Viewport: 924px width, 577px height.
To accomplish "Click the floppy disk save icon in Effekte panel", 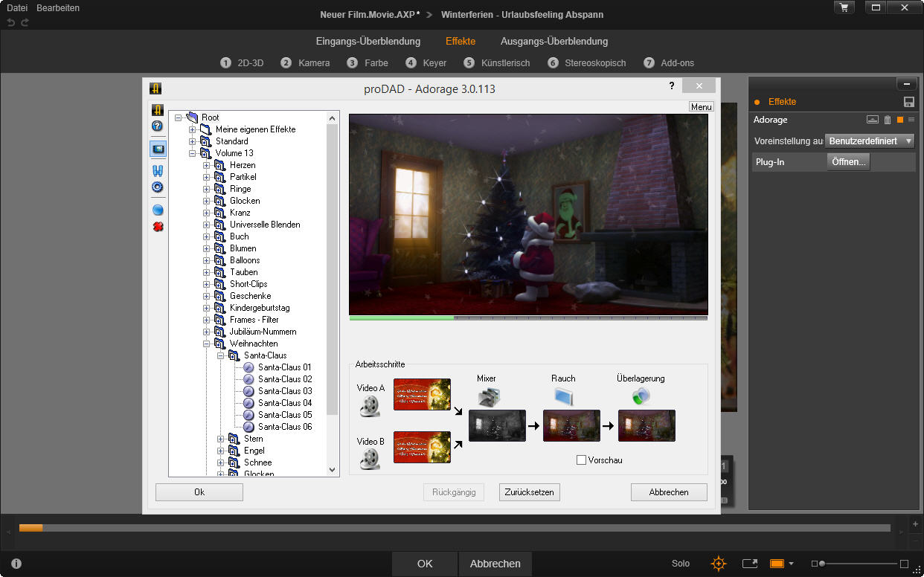I will 908,102.
